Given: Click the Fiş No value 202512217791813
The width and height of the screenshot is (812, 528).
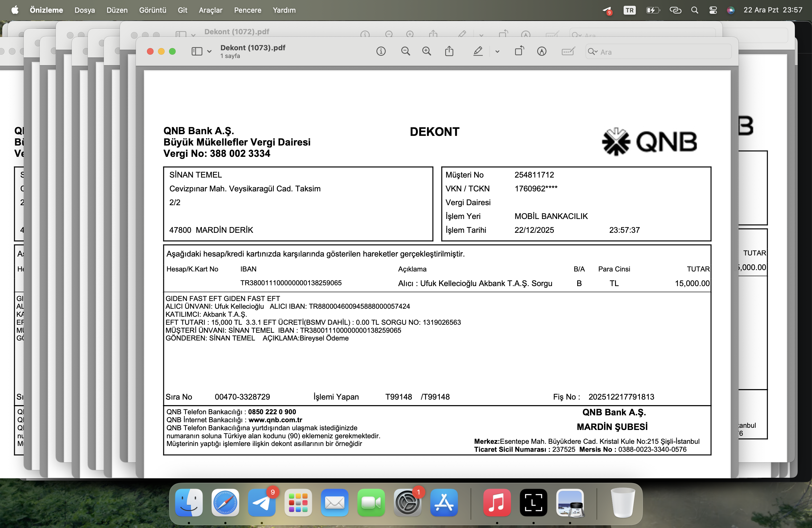Looking at the screenshot, I should pyautogui.click(x=621, y=397).
